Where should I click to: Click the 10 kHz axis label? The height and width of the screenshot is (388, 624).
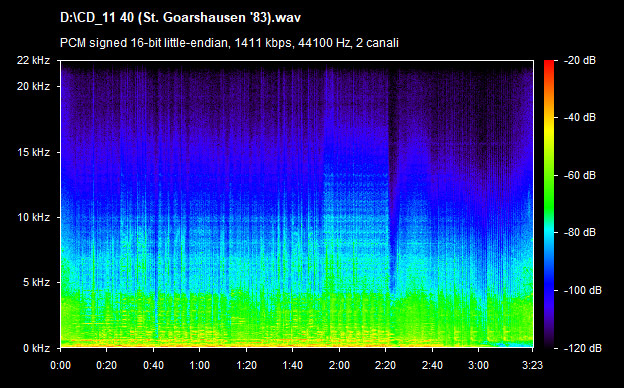point(33,217)
